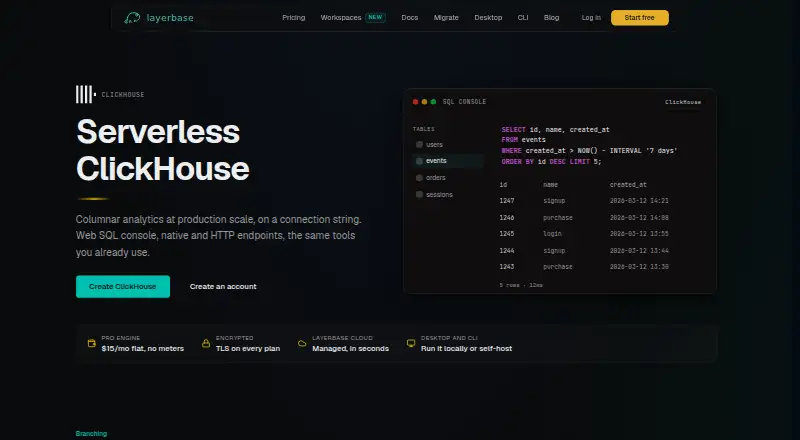Click the ORDER BY line in query
Screen dimensions: 800x440
tap(551, 161)
